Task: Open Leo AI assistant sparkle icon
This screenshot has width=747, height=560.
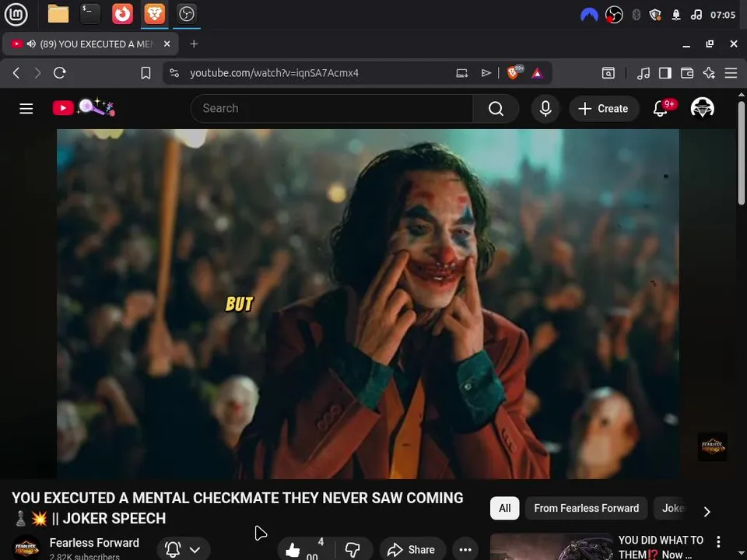Action: [x=709, y=73]
